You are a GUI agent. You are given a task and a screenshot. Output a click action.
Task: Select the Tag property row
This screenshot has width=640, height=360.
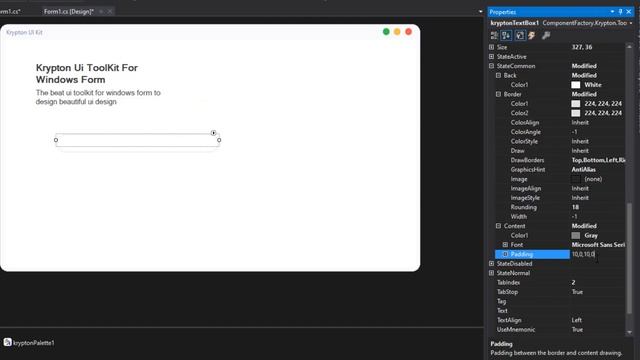(x=556, y=301)
